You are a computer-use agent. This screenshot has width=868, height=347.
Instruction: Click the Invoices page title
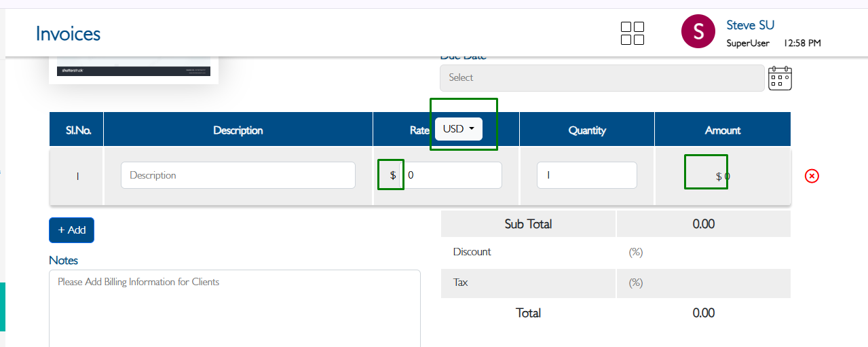68,34
